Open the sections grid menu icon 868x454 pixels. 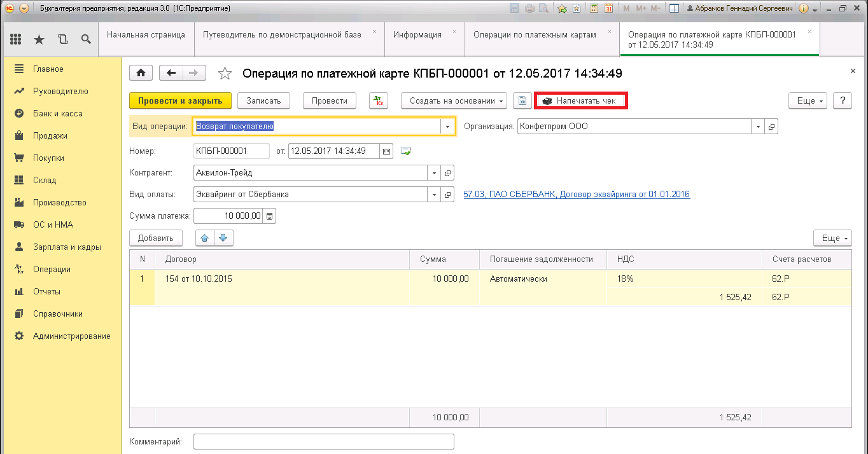[x=16, y=39]
